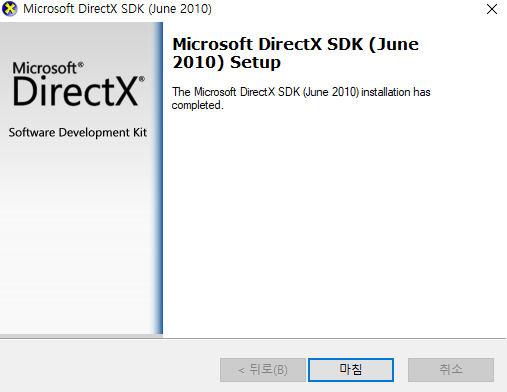The width and height of the screenshot is (507, 392).
Task: Click the "Microsoft DirectX SDK (June 2010) Setup" heading
Action: 295,53
